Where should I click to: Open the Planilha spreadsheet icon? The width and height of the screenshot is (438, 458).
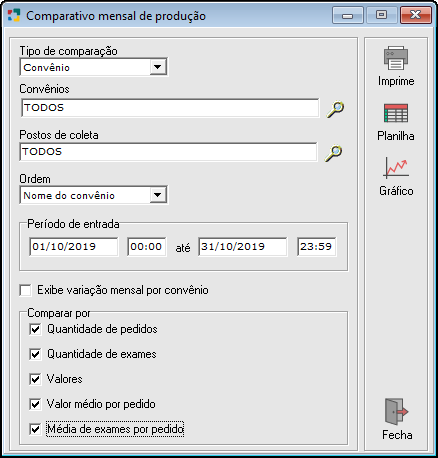396,113
